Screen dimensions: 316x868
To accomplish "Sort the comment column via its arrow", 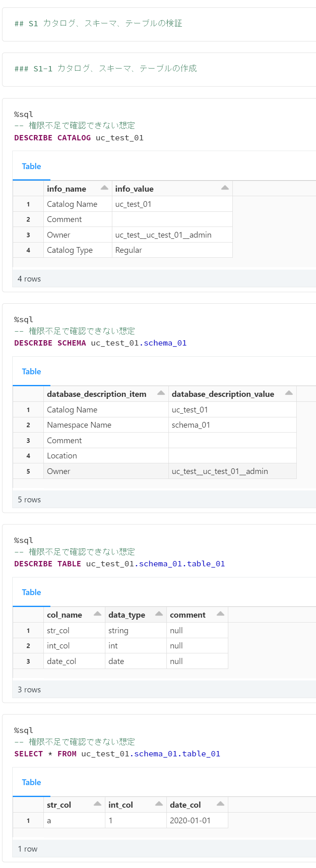I will coord(221,614).
